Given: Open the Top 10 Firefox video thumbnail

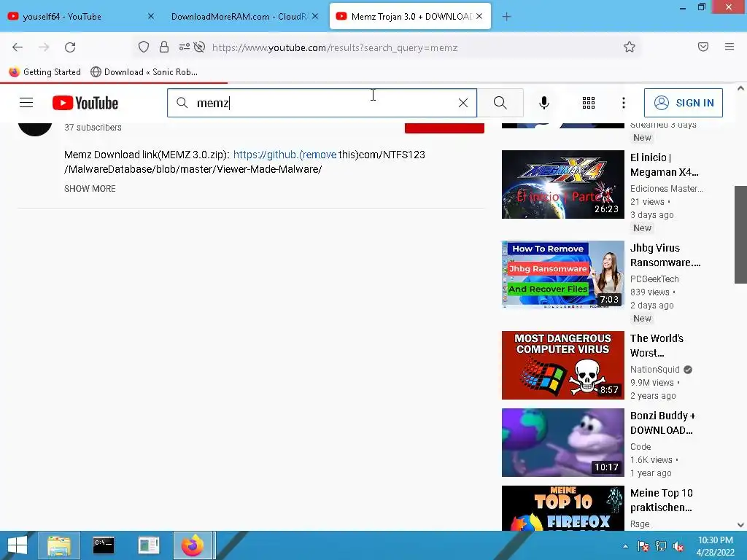Looking at the screenshot, I should 562,508.
